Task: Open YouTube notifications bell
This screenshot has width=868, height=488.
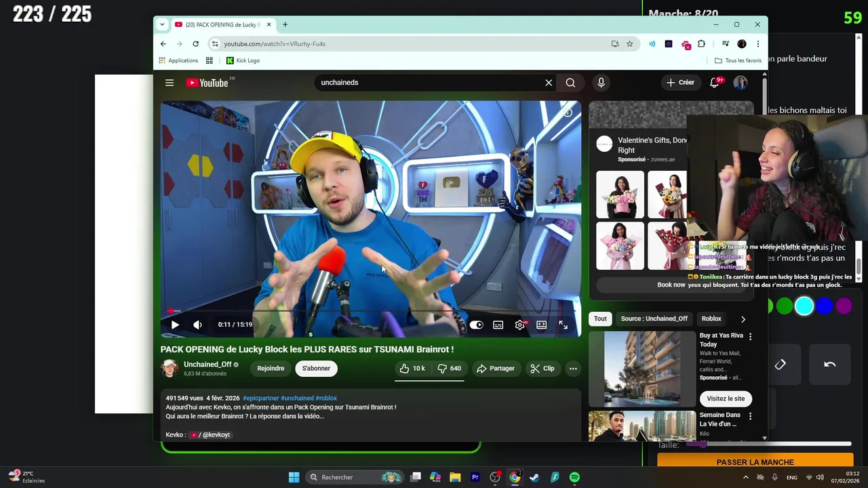Action: tap(715, 83)
